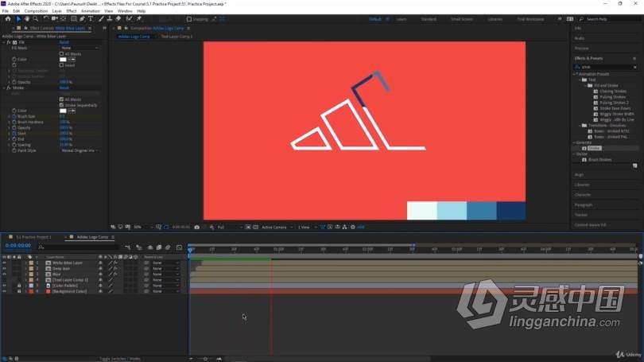Select the Pen tool
Viewport: 644px width, 362px height.
82,19
